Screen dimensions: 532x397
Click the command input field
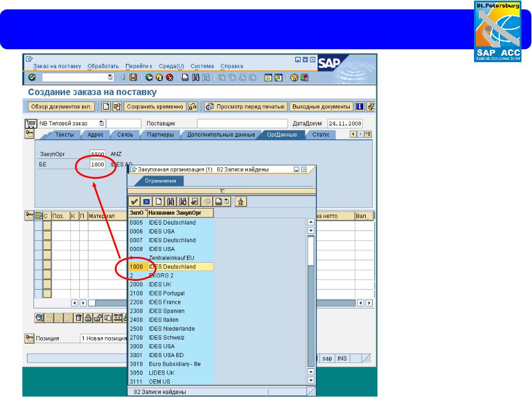[x=77, y=77]
